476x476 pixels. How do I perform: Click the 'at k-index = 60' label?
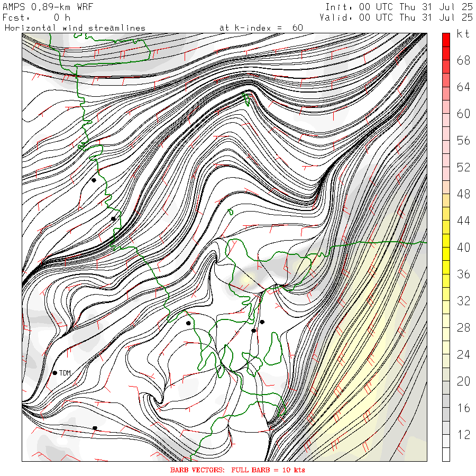(x=261, y=28)
